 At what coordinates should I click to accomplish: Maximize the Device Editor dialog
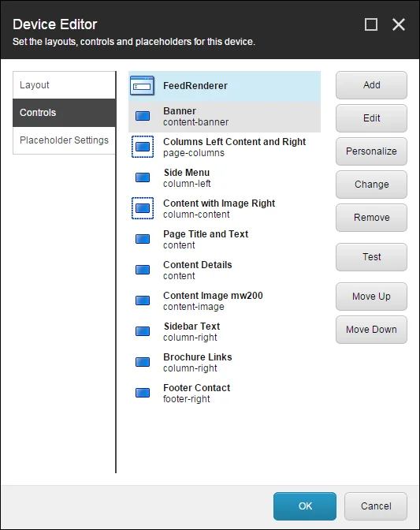pos(371,24)
